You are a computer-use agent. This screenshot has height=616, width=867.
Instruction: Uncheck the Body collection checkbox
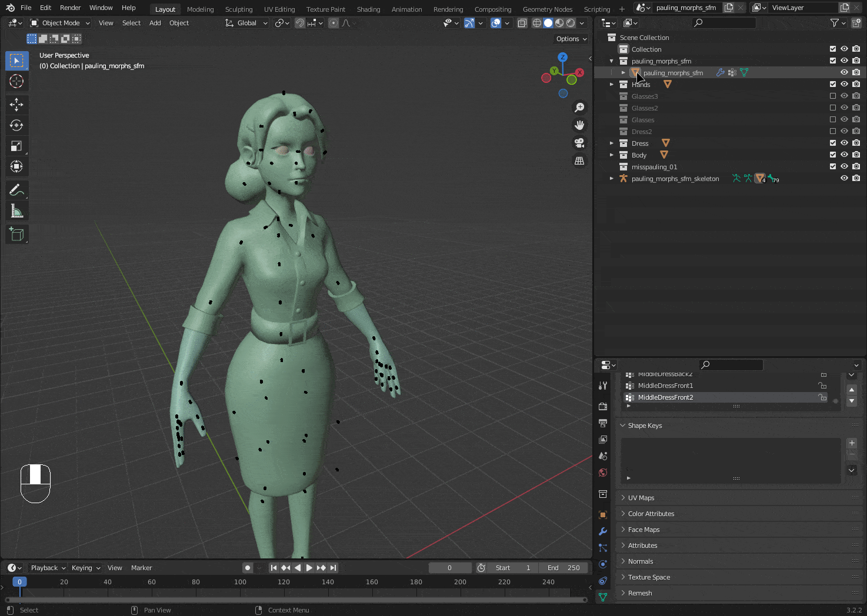pyautogui.click(x=832, y=155)
